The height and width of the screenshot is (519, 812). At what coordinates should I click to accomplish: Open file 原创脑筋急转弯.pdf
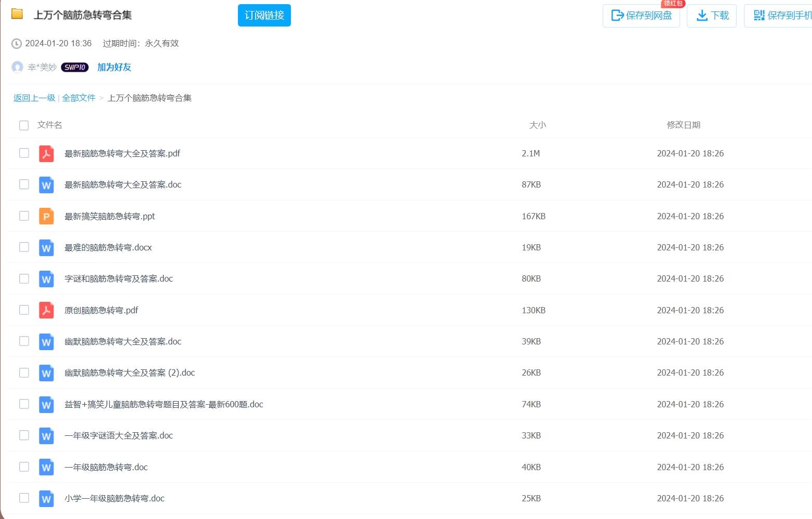pos(101,310)
